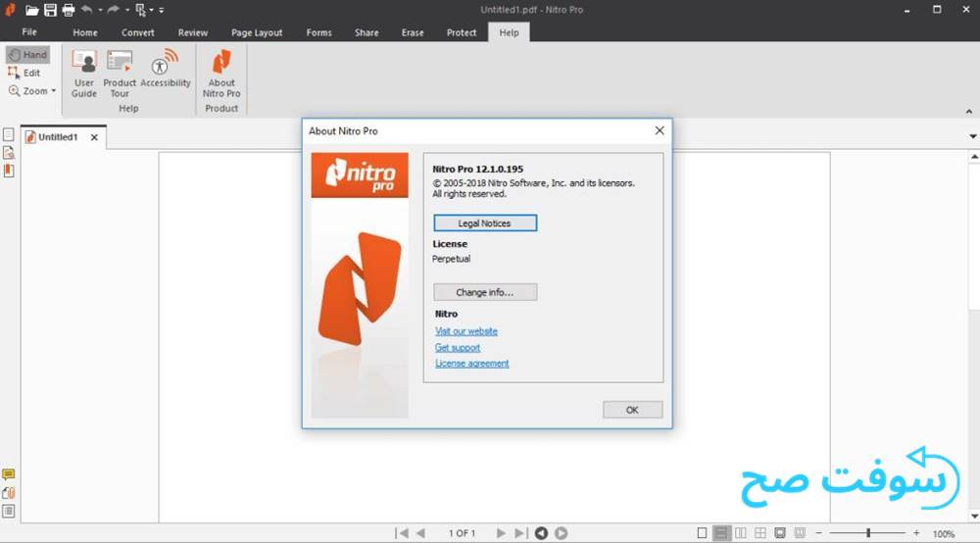Switch to the Erase tab
980x543 pixels.
413,32
